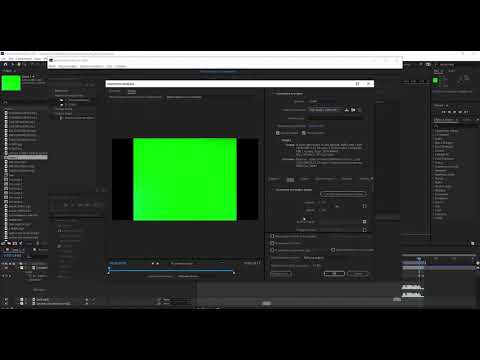Enable the Use Maximum Render Quality checkbox

pyautogui.click(x=272, y=236)
